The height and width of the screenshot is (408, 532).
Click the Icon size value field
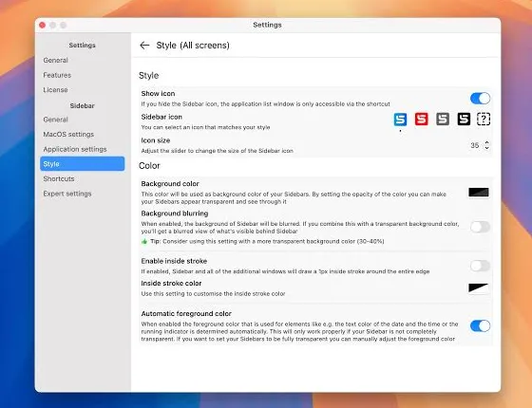coord(475,145)
